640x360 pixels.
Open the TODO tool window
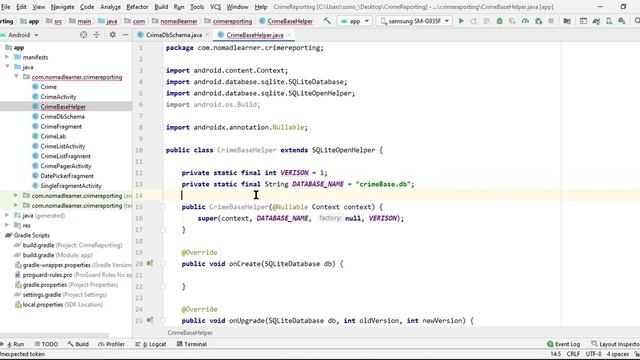pos(46,344)
